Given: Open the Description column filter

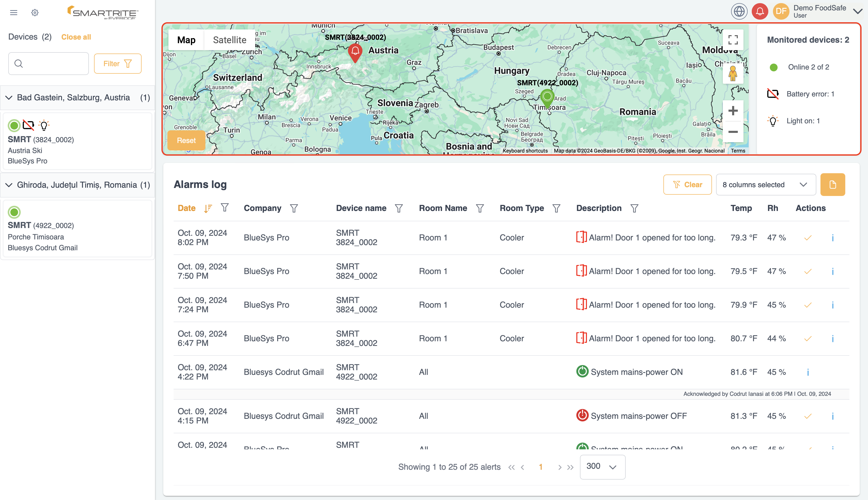Looking at the screenshot, I should [x=634, y=208].
